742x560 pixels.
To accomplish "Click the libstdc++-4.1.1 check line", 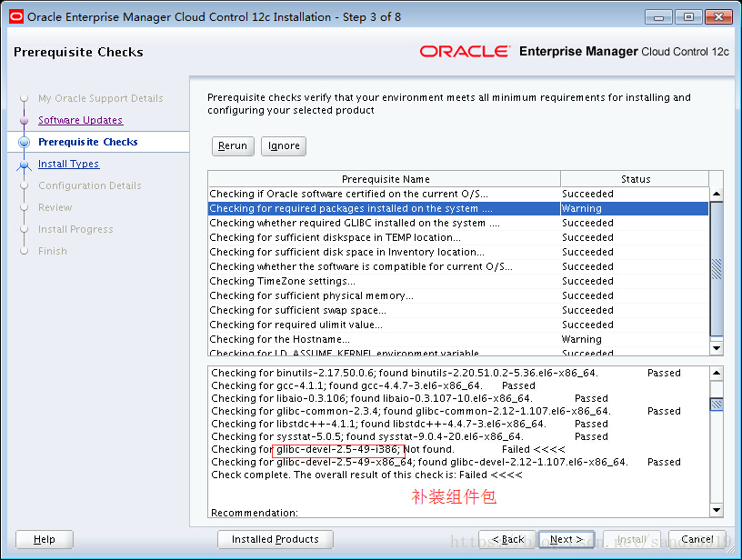I will 409,424.
